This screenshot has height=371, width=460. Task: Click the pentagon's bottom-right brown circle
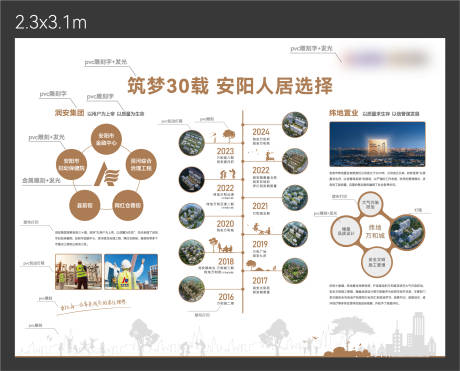coord(128,205)
